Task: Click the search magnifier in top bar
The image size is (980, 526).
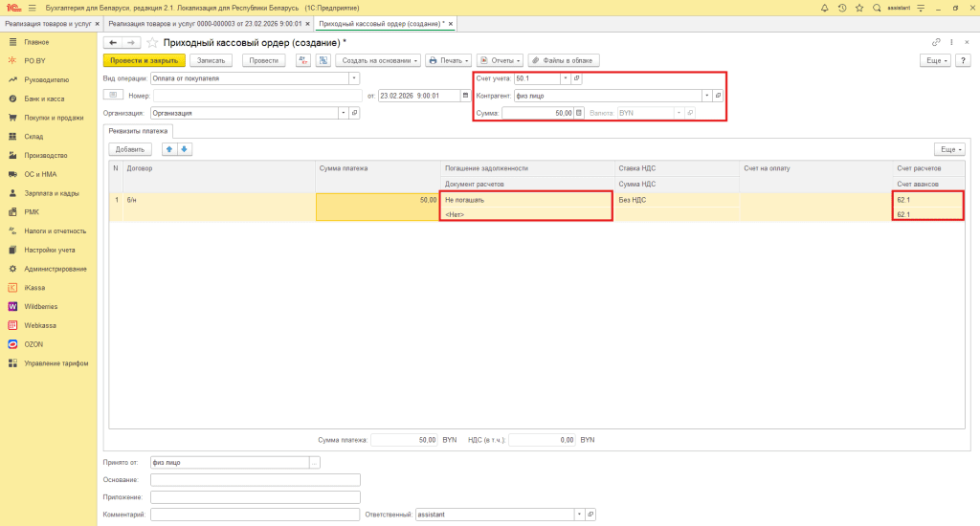Action: (x=877, y=8)
